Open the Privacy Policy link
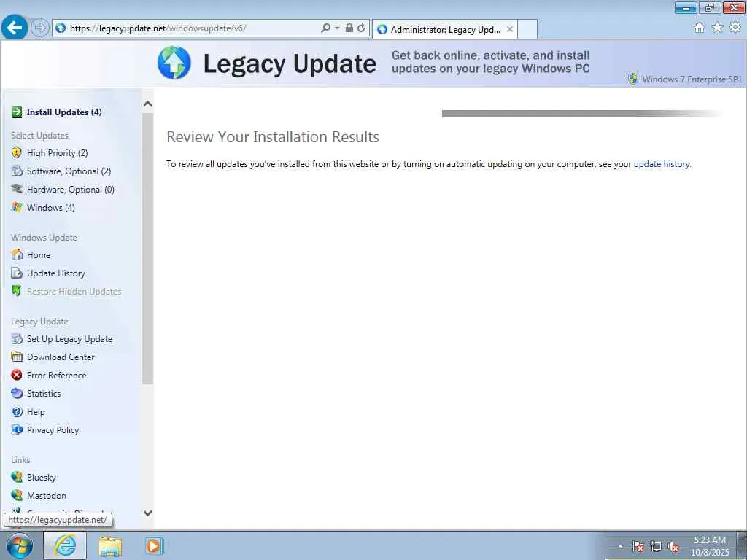The image size is (747, 560). tap(53, 430)
